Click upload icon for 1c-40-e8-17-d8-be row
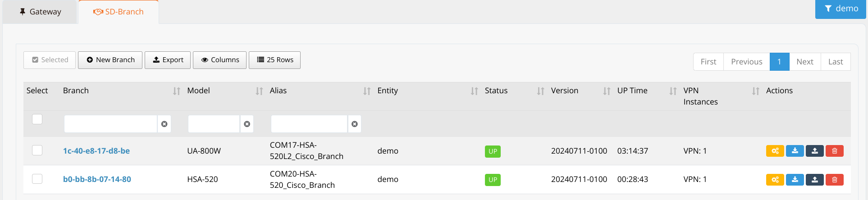The height and width of the screenshot is (200, 868). click(x=814, y=151)
